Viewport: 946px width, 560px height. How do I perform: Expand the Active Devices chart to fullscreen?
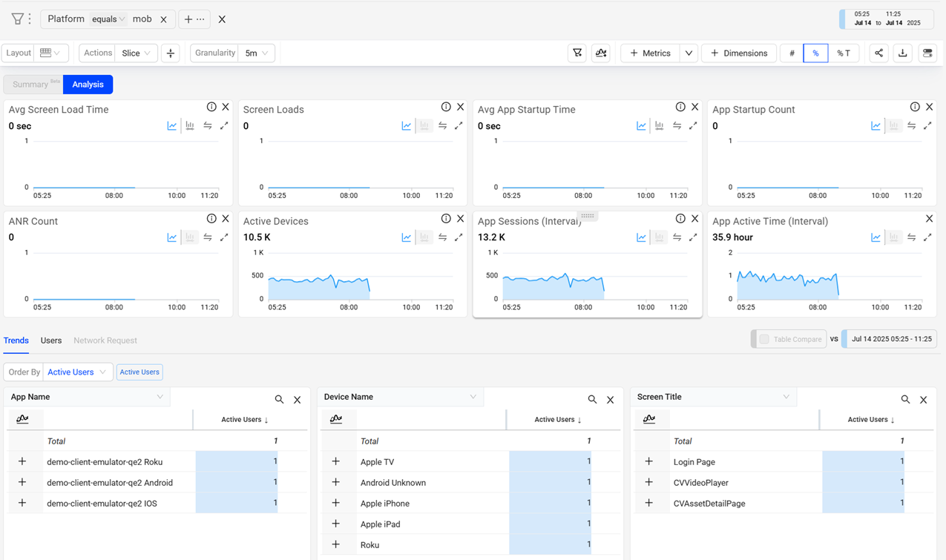click(459, 237)
